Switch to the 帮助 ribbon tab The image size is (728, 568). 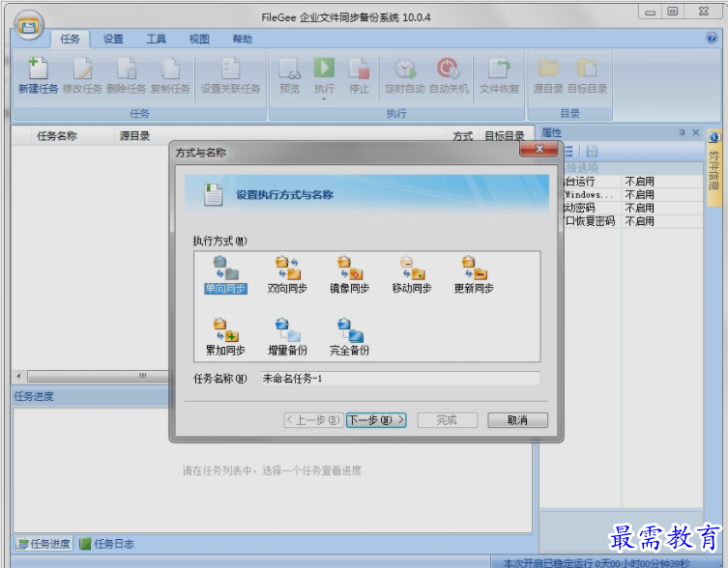243,39
